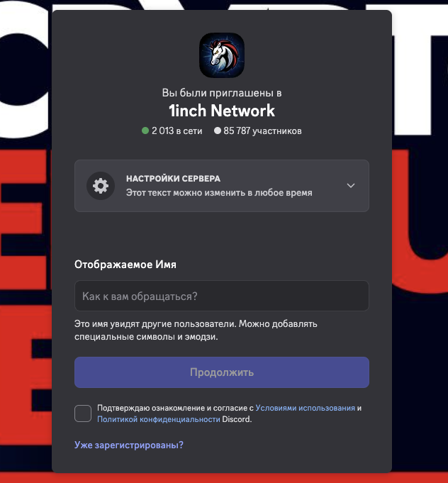Tick the terms agreement checkbox
This screenshot has width=448, height=483.
[x=83, y=413]
